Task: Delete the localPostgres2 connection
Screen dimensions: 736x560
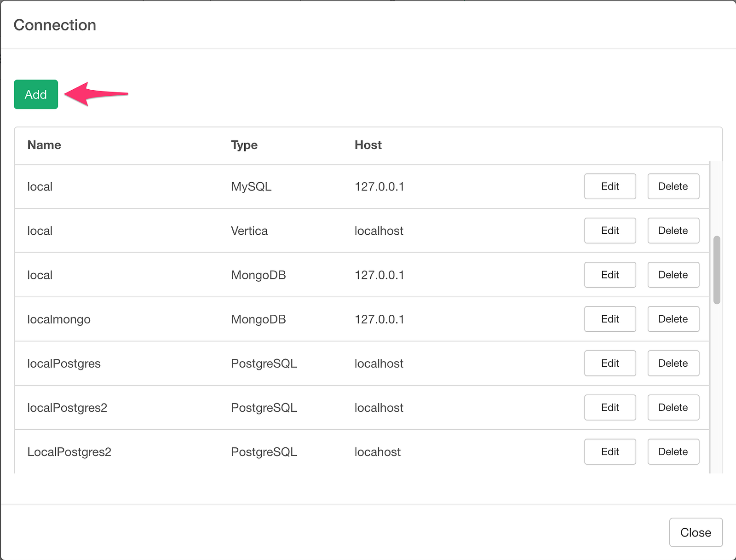Action: pyautogui.click(x=673, y=407)
